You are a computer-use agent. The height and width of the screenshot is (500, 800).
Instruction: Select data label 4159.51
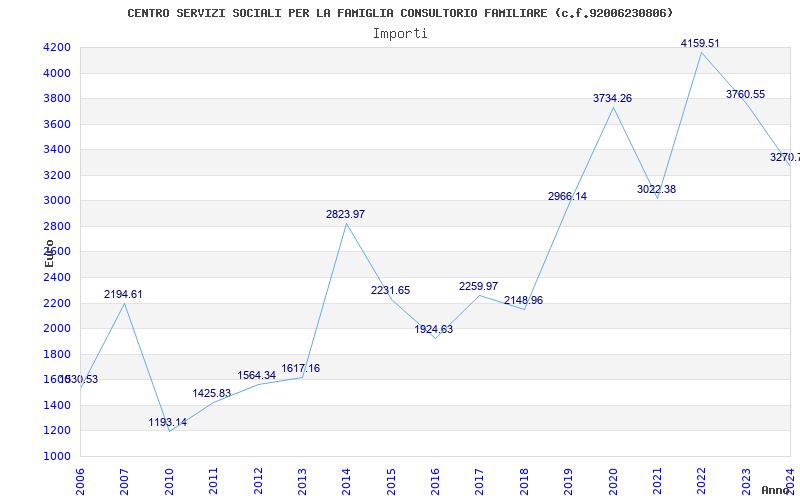point(700,43)
